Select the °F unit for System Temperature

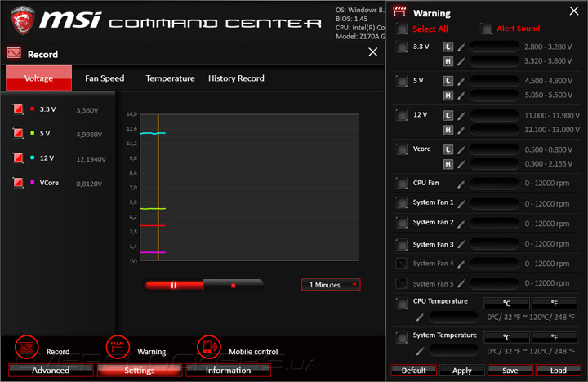pyautogui.click(x=555, y=337)
